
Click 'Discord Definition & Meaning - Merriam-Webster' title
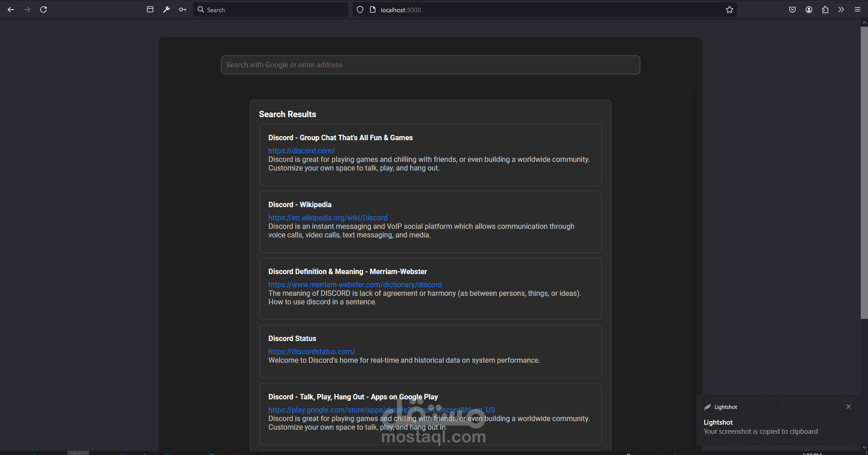(x=347, y=271)
